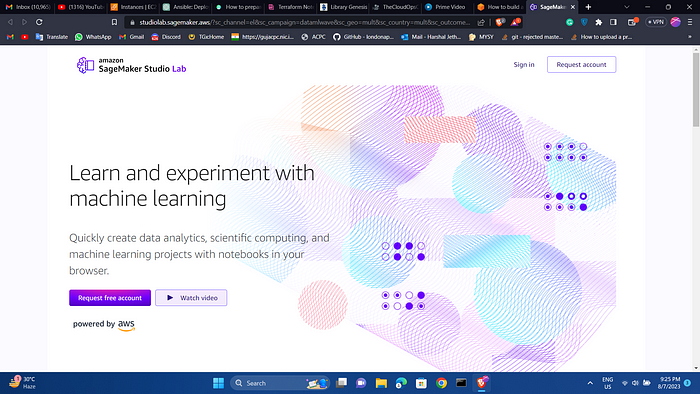700x394 pixels.
Task: Open the terminal icon on taskbar
Action: (x=461, y=383)
